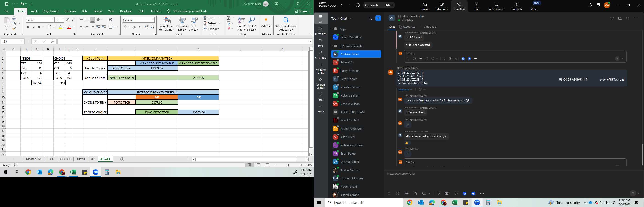
Task: Click Add a tab in the chat header
Action: (428, 27)
